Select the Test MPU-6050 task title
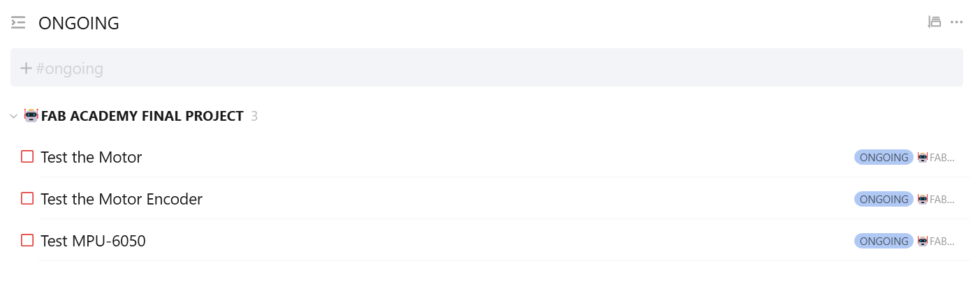Image resolution: width=980 pixels, height=282 pixels. click(93, 242)
